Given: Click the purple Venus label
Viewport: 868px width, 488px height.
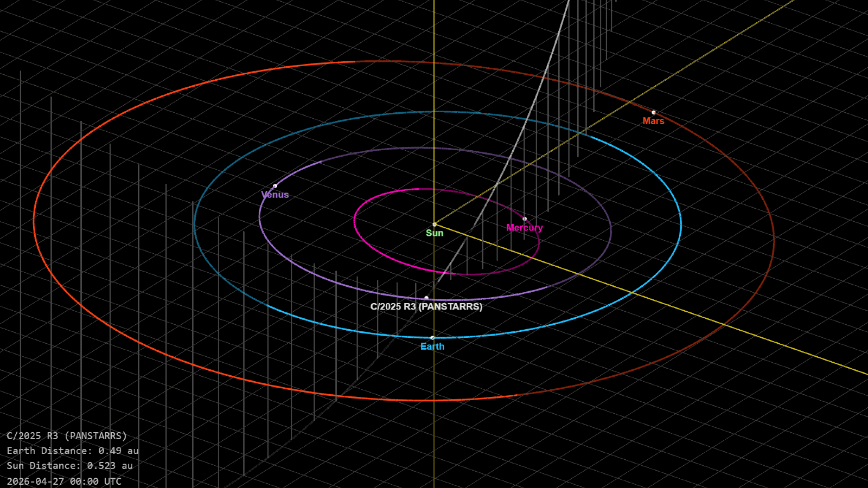Looking at the screenshot, I should tap(276, 194).
